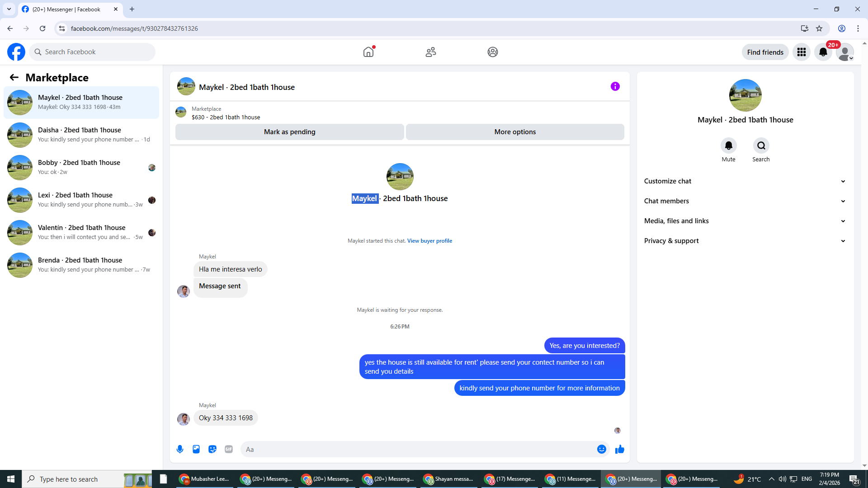Viewport: 868px width, 488px height.
Task: Open the GIF picker icon
Action: point(229,449)
